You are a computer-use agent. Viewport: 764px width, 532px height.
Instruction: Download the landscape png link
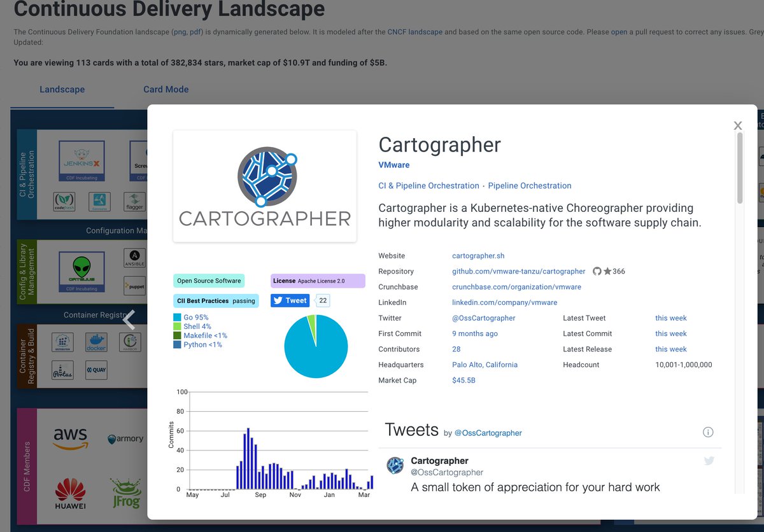pos(180,32)
